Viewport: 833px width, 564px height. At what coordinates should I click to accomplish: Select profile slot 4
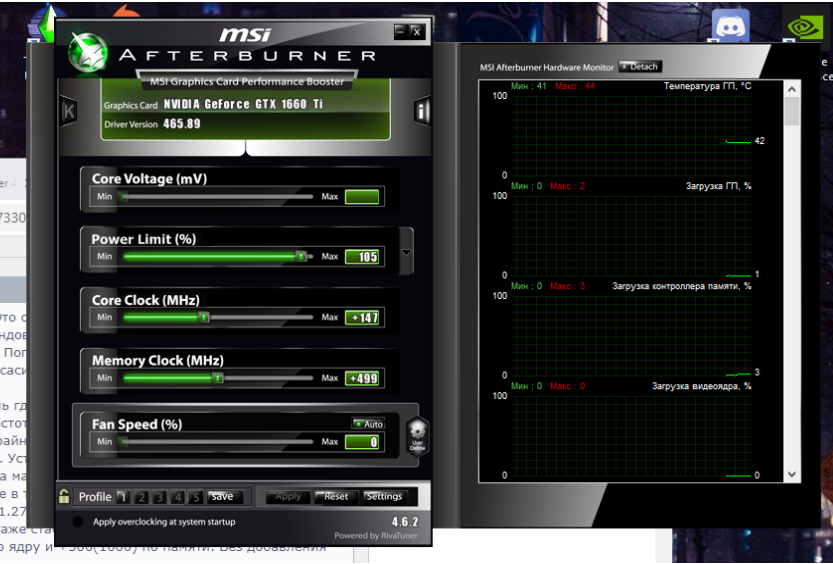tap(178, 497)
